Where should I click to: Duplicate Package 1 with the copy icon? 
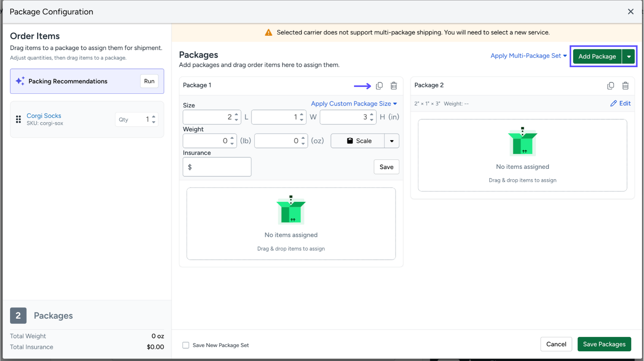pos(379,85)
